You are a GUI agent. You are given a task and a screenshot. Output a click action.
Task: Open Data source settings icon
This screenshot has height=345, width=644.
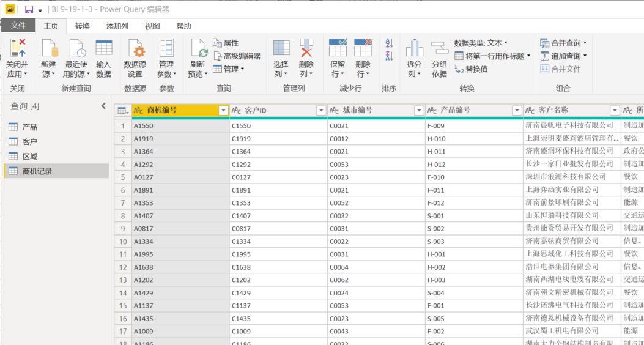point(135,50)
